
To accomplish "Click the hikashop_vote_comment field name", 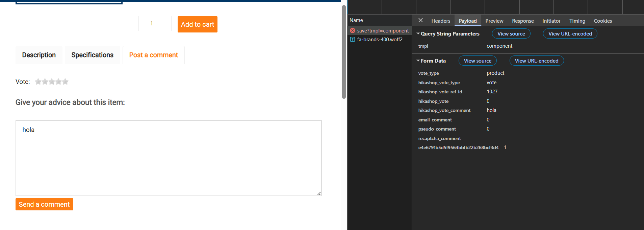I will tap(444, 110).
